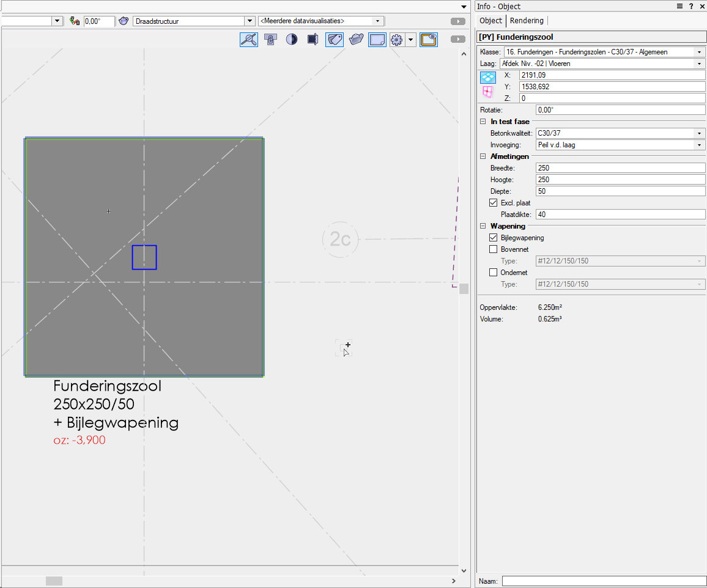707x588 pixels.
Task: Click the price tag icon in view toolbar
Action: coord(335,40)
